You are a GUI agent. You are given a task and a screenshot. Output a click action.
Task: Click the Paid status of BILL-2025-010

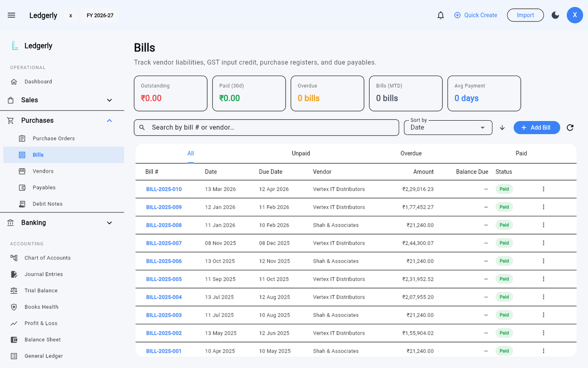pos(504,189)
